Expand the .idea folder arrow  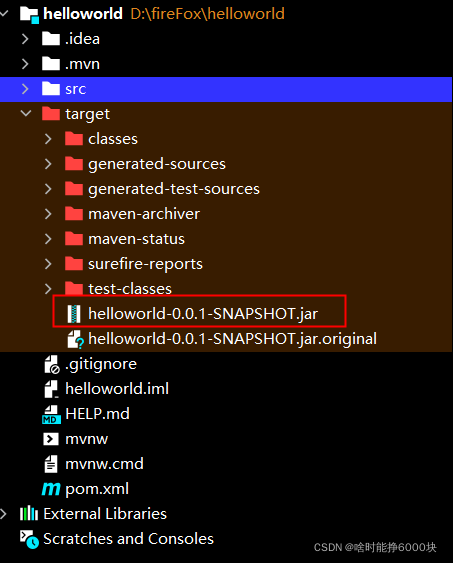[25, 39]
